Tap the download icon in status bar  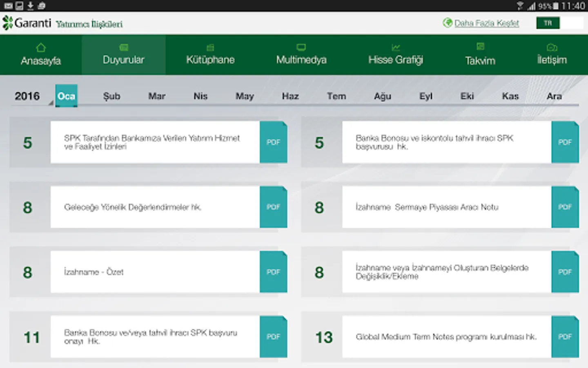click(x=30, y=6)
